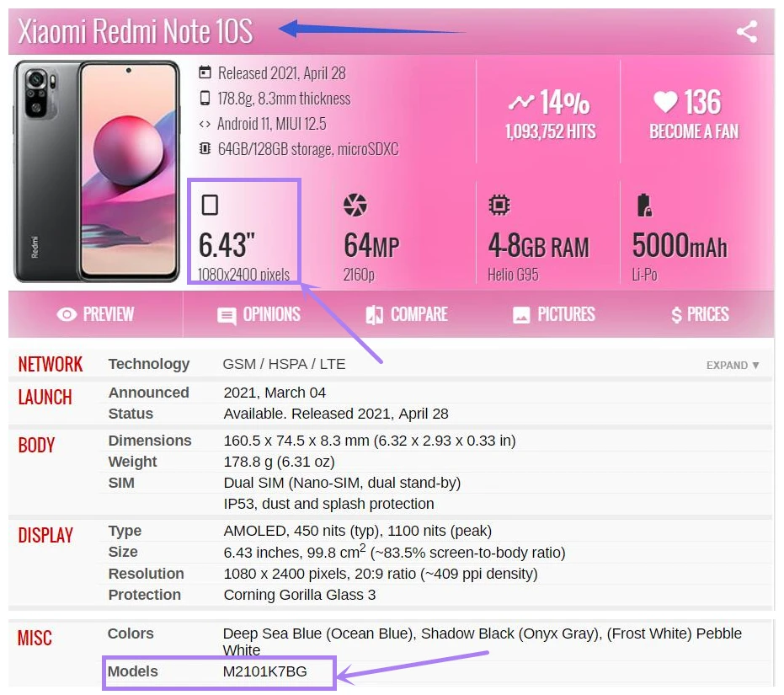The image size is (784, 695).
Task: Click the AMOLED 450 nits display type value
Action: point(358,531)
